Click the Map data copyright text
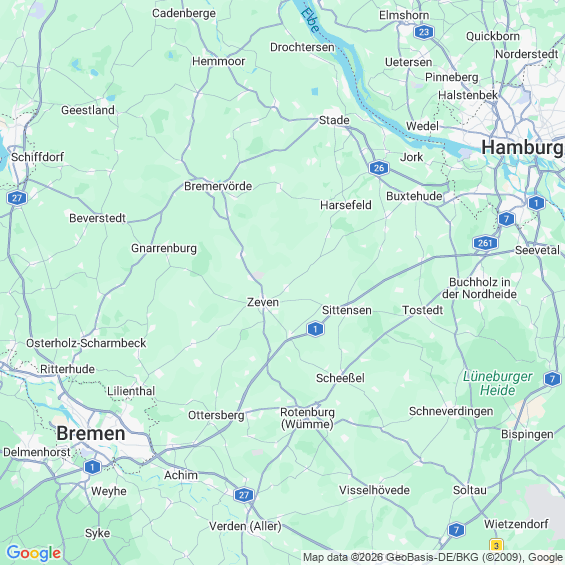 433,557
